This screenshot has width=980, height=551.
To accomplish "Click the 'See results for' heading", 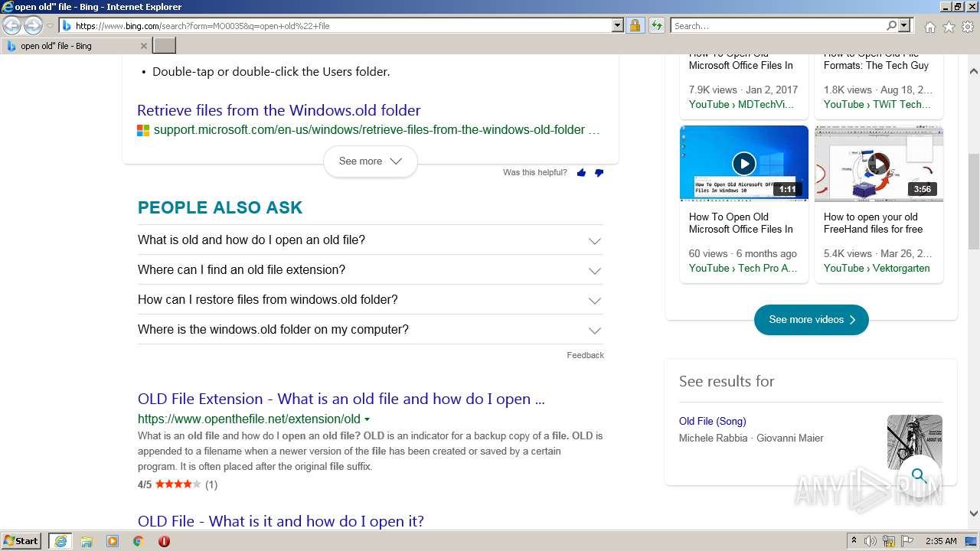I will (727, 381).
